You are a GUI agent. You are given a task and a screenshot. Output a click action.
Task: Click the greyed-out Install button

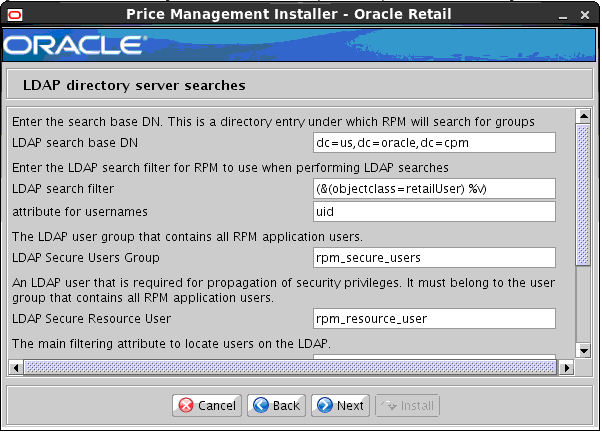pos(407,405)
